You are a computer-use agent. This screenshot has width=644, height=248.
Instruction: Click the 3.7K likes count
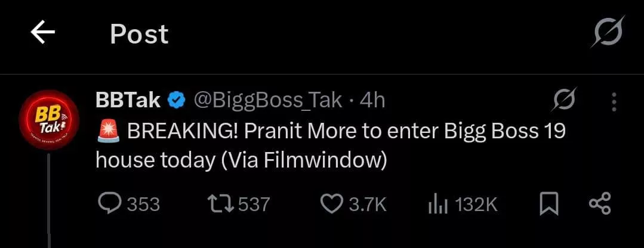coord(368,205)
